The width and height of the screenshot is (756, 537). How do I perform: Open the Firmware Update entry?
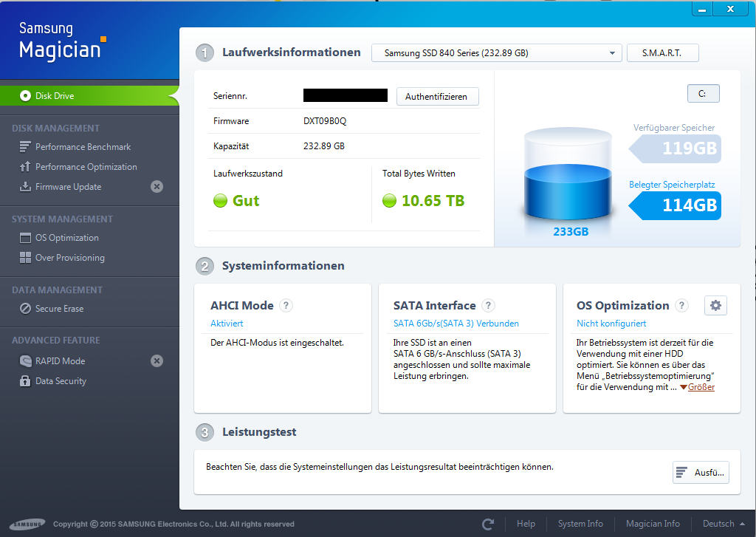[68, 187]
